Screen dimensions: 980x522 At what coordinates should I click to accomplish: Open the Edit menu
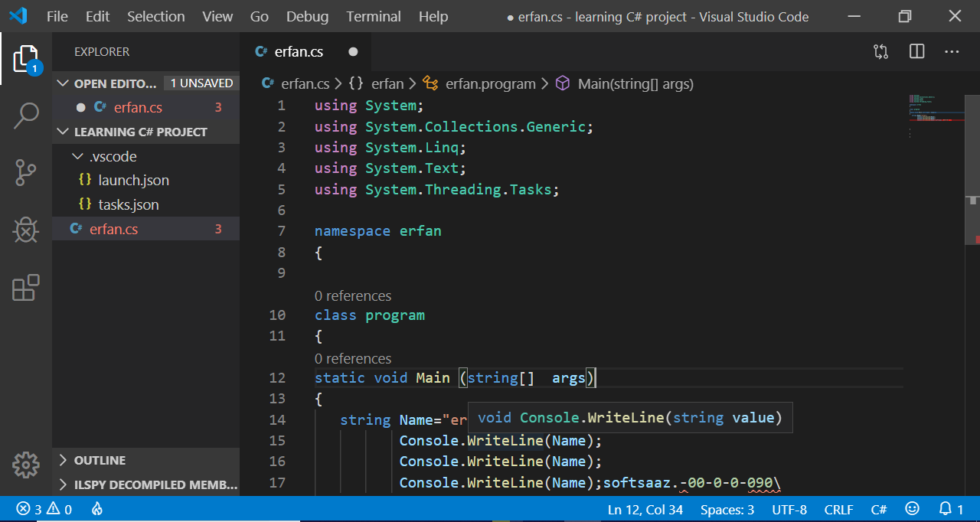pyautogui.click(x=97, y=16)
